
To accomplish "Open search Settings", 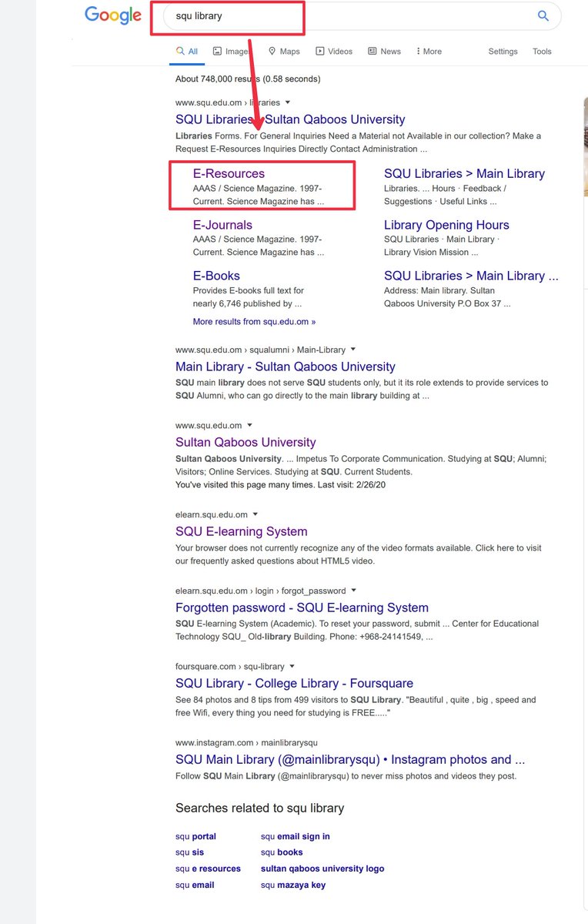I will [503, 52].
